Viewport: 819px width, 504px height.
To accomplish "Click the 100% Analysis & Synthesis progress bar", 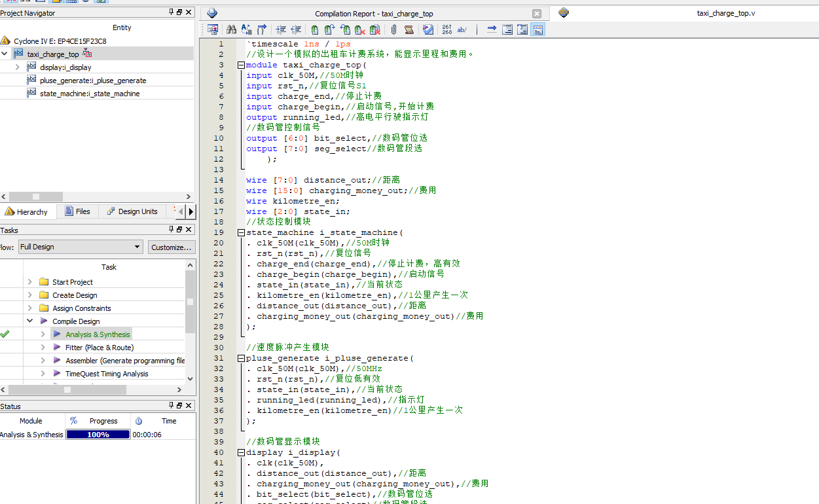I will [98, 435].
